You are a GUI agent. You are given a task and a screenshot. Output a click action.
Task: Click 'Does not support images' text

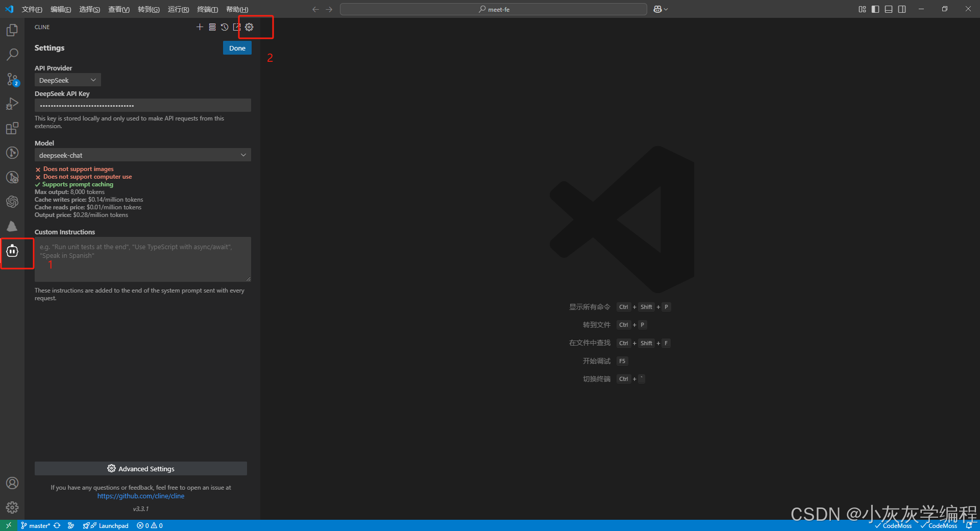(x=78, y=169)
